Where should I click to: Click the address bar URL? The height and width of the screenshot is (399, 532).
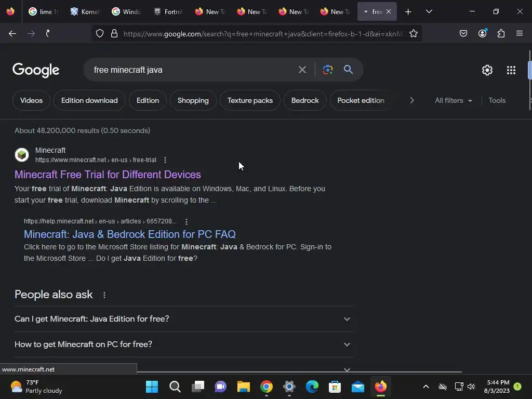(x=263, y=34)
